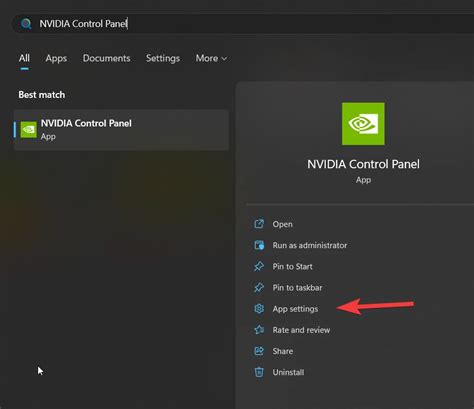
Task: Click the large NVIDIA logo in details pane
Action: 363,124
